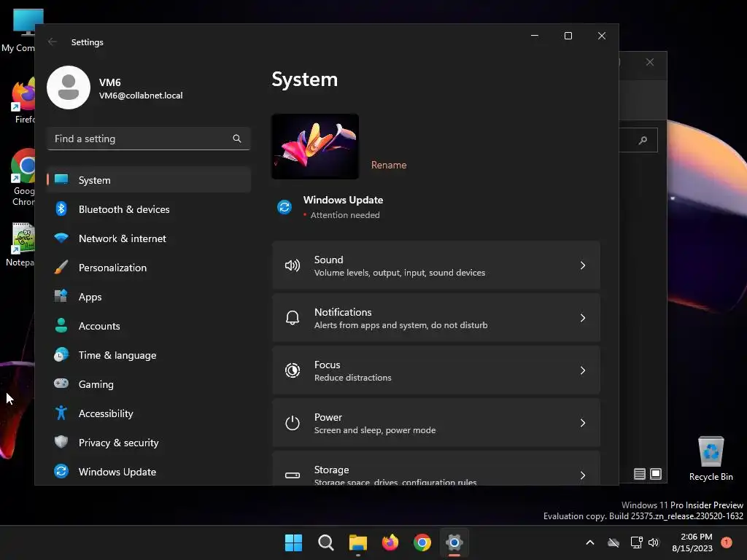747x560 pixels.
Task: Open Recycle Bin on desktop
Action: pyautogui.click(x=711, y=459)
